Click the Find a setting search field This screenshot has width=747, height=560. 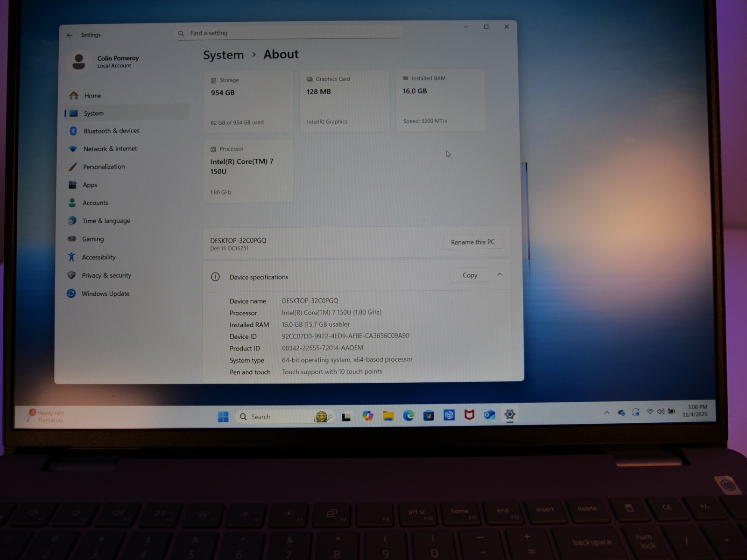(x=288, y=33)
